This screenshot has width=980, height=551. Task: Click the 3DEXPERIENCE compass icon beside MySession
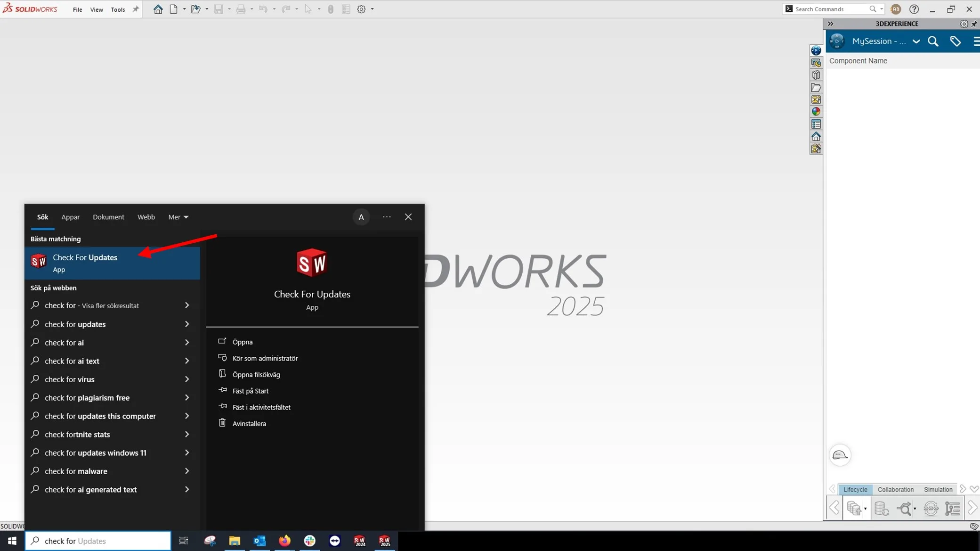[837, 41]
